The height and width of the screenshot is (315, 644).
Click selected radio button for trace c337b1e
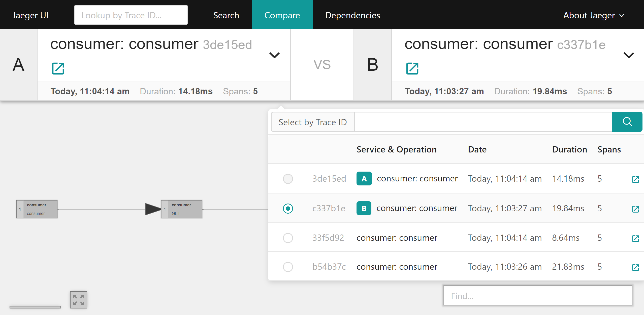[288, 208]
